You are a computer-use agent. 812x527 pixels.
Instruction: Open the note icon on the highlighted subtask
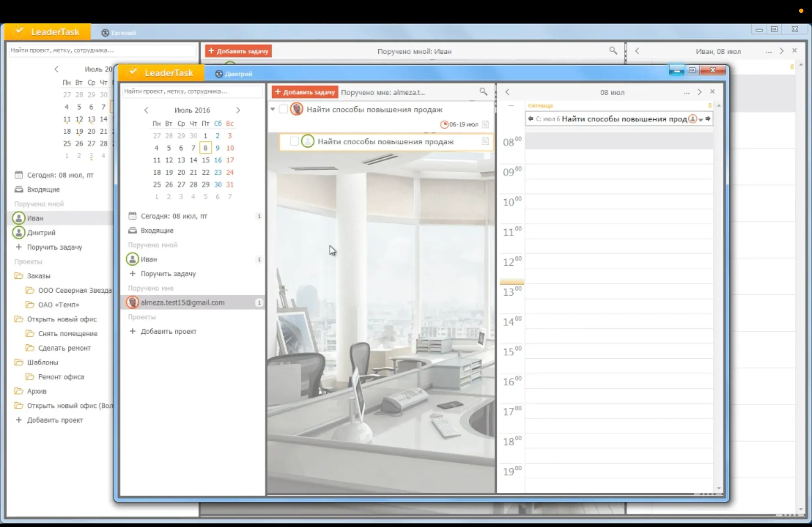485,141
